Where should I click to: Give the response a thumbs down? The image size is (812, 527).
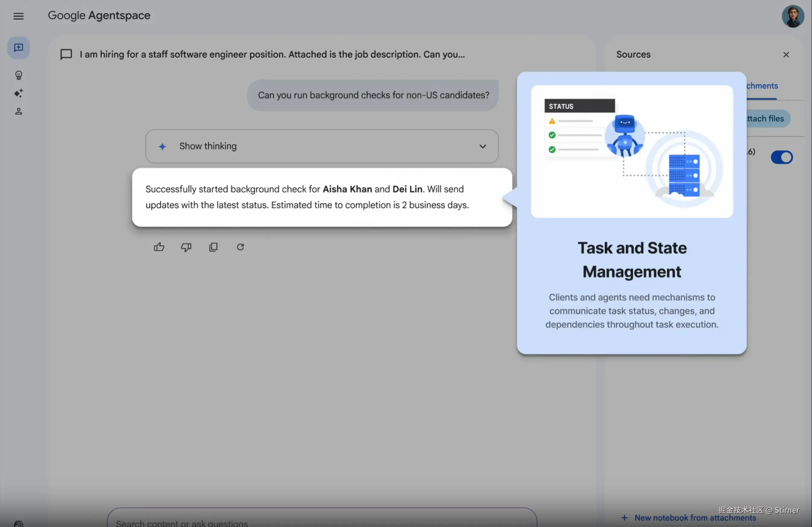tap(186, 247)
